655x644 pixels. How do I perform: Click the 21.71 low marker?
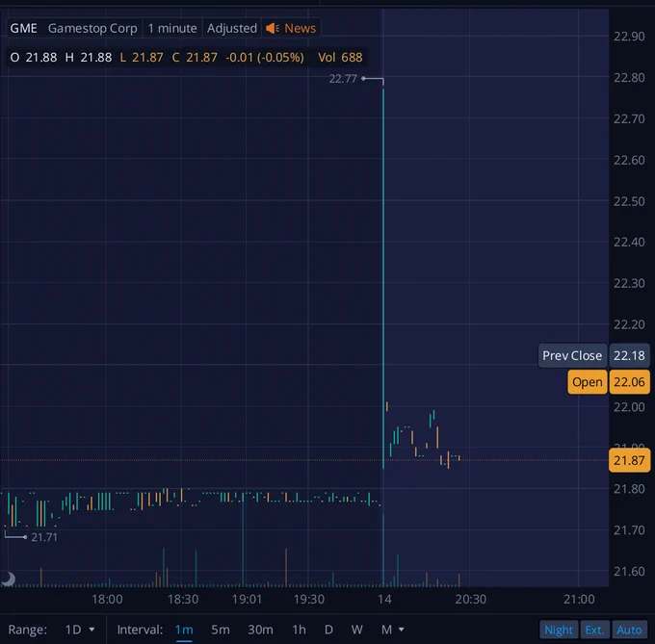pos(44,537)
